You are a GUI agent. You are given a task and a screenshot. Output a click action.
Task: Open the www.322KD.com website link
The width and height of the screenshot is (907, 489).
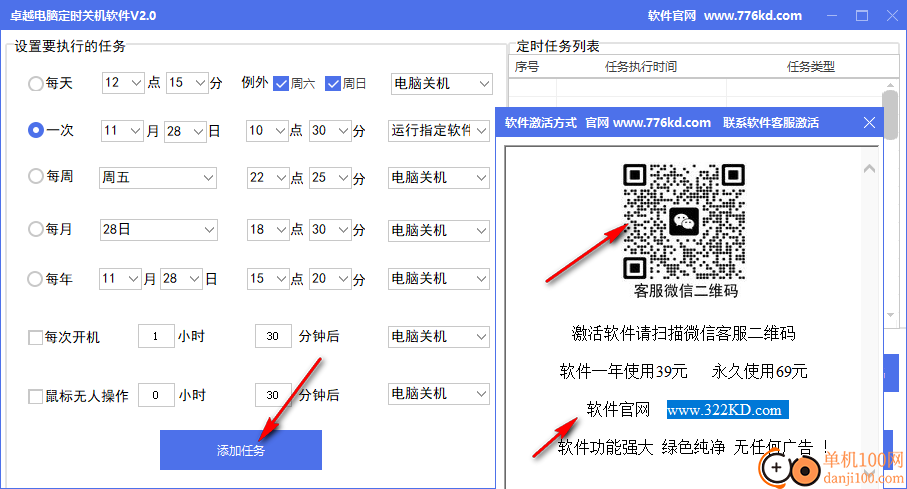point(727,410)
